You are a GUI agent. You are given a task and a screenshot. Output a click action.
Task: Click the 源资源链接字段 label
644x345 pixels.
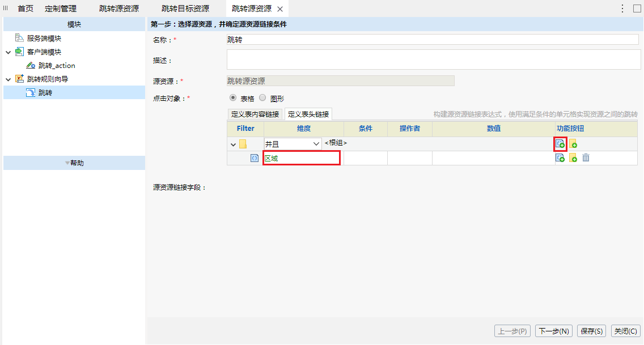[179, 188]
